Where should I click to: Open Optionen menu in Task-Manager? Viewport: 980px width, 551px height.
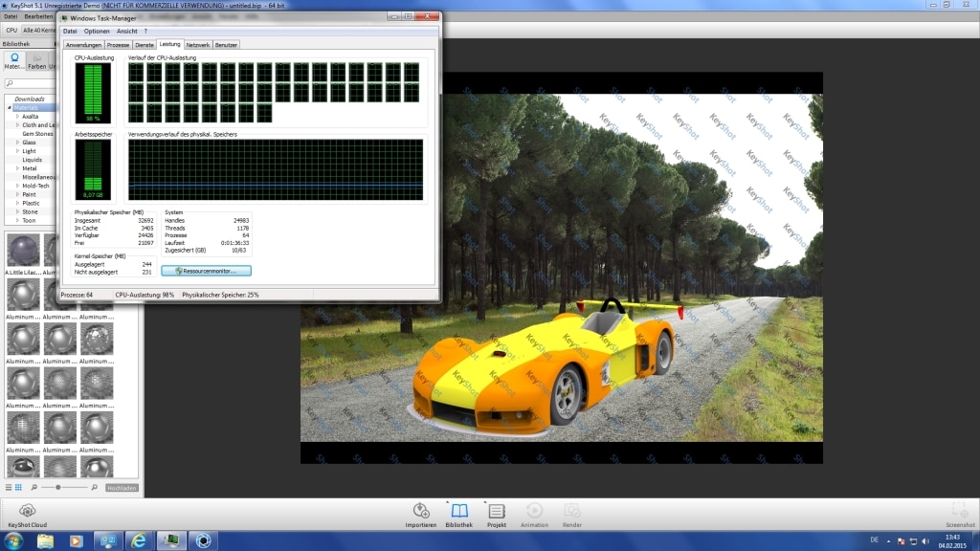coord(97,32)
